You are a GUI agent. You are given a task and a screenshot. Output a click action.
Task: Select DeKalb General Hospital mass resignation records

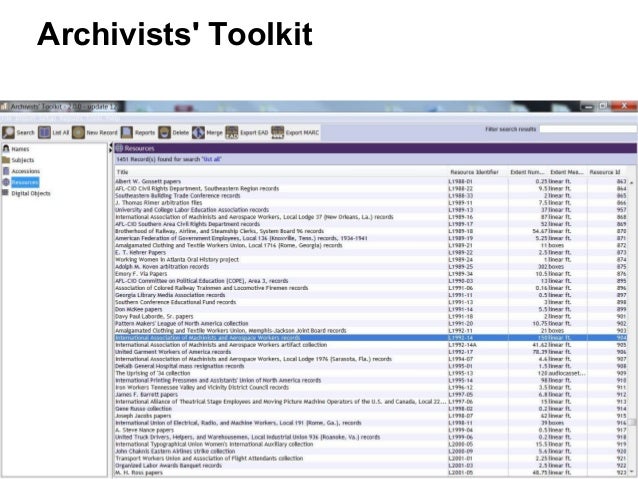tap(371, 366)
